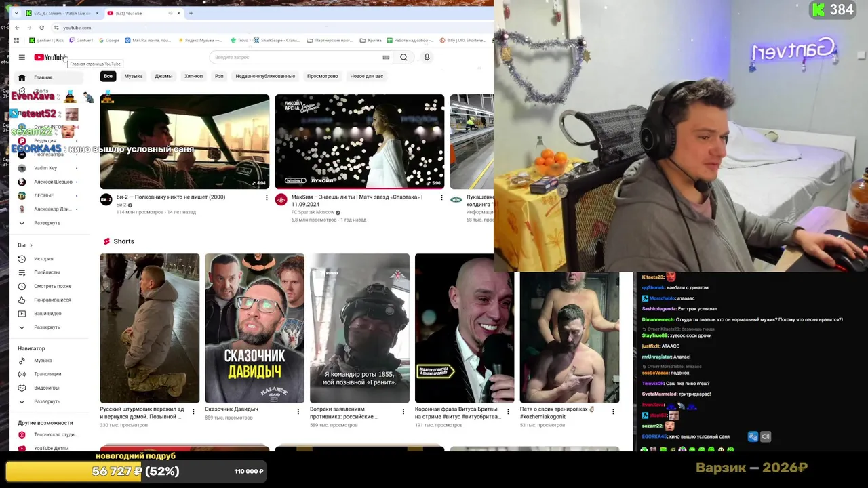The image size is (868, 488).
Task: Open the Google bookmark
Action: 109,40
